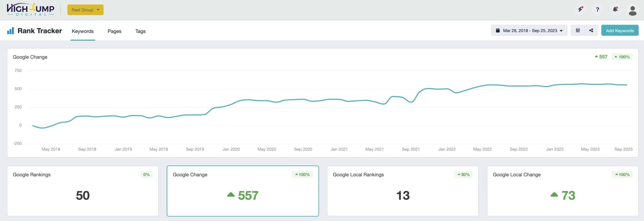Click the number 13 in Local Rankings card

click(x=403, y=196)
